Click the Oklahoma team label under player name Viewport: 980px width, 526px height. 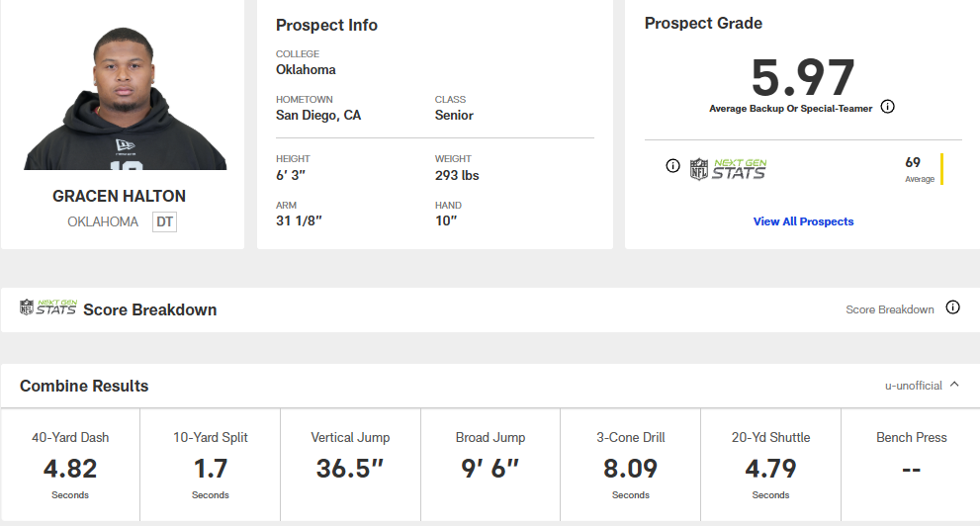(x=103, y=222)
